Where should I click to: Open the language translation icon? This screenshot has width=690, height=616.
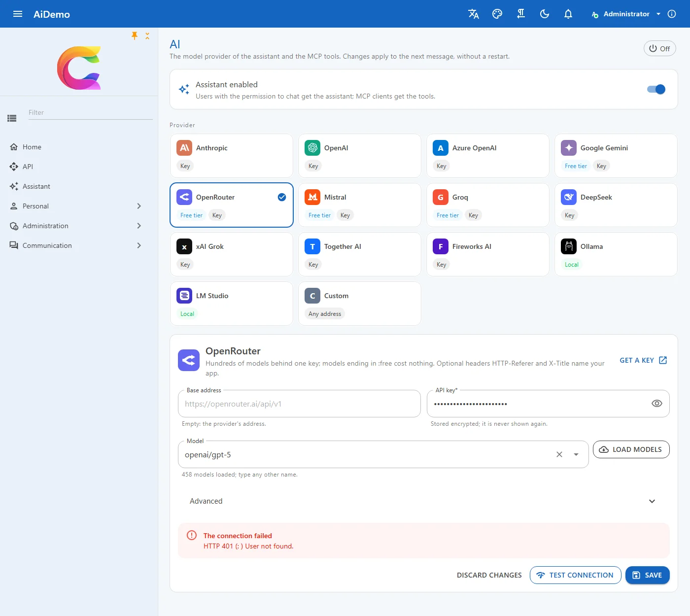click(x=474, y=14)
